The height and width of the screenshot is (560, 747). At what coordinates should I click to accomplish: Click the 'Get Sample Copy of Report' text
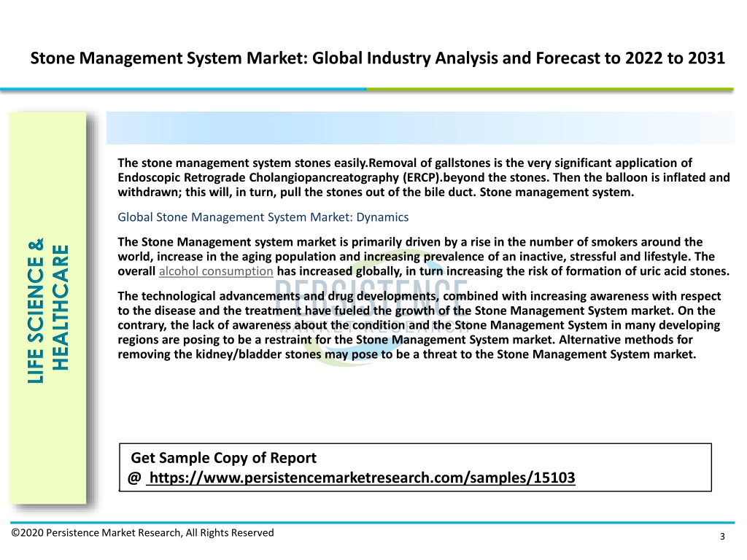pos(223,458)
